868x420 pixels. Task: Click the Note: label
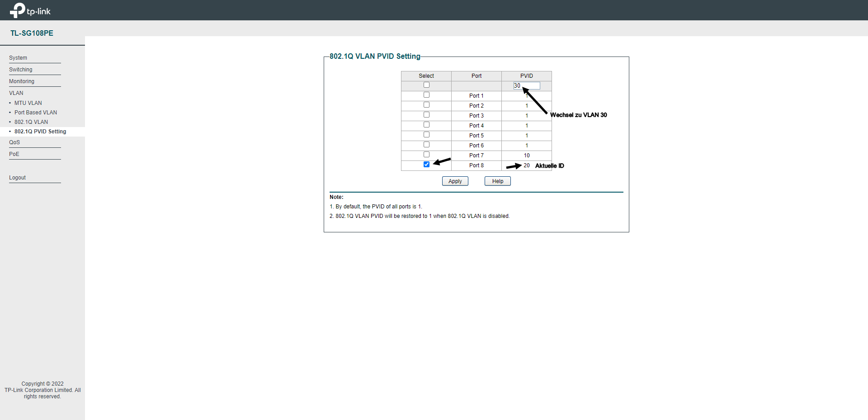point(336,197)
